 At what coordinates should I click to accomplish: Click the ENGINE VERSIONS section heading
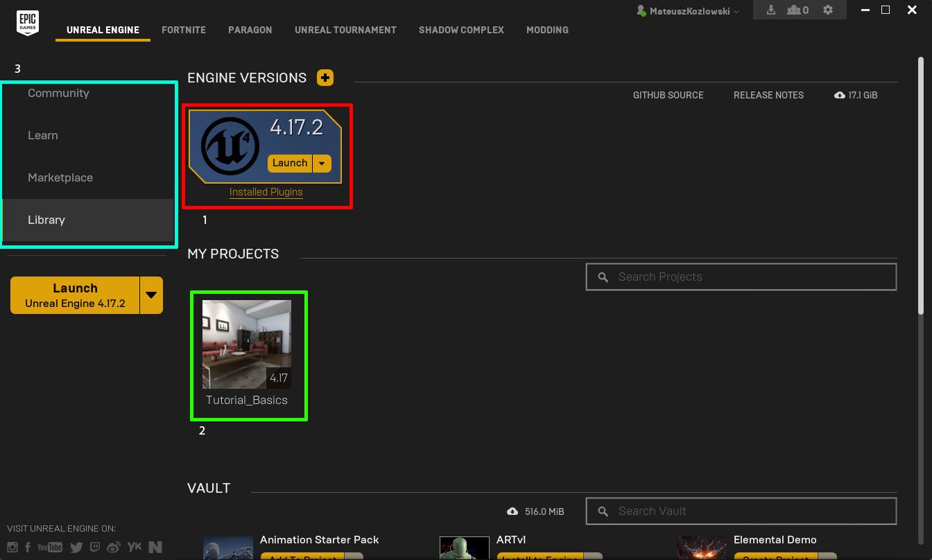tap(247, 78)
